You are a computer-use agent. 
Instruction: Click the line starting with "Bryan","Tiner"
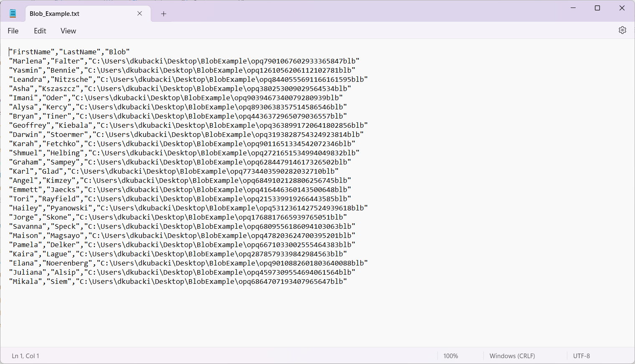coord(178,116)
